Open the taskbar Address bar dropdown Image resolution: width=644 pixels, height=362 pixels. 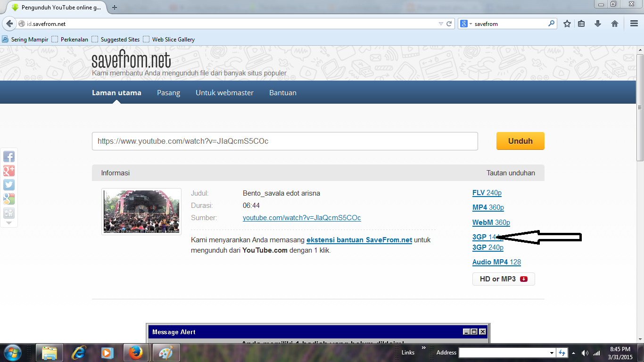552,353
